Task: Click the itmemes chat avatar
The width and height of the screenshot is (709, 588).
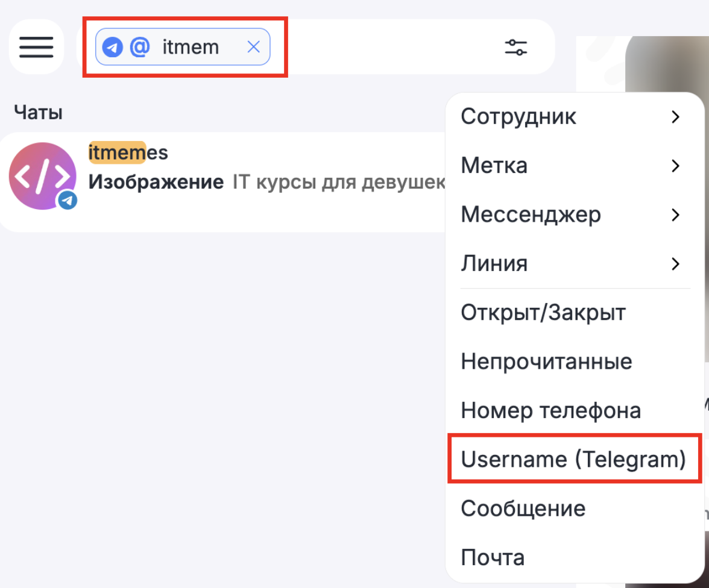Action: pos(42,176)
